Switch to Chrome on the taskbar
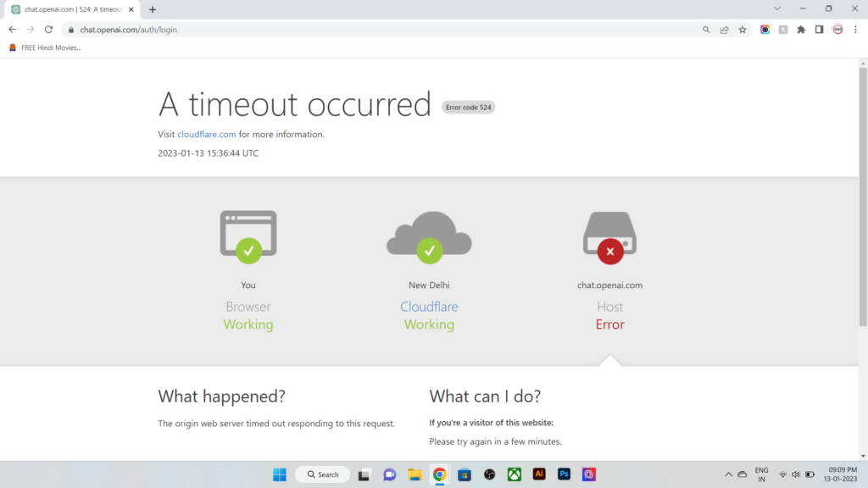868x488 pixels. 440,474
